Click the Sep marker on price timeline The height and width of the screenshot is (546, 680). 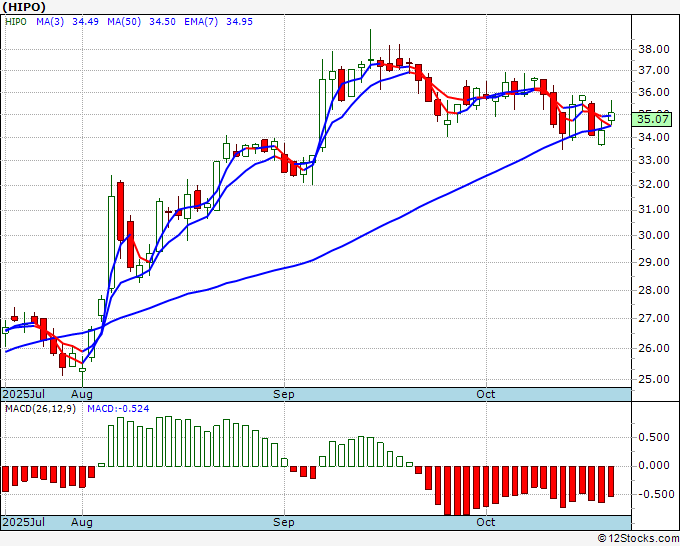284,394
